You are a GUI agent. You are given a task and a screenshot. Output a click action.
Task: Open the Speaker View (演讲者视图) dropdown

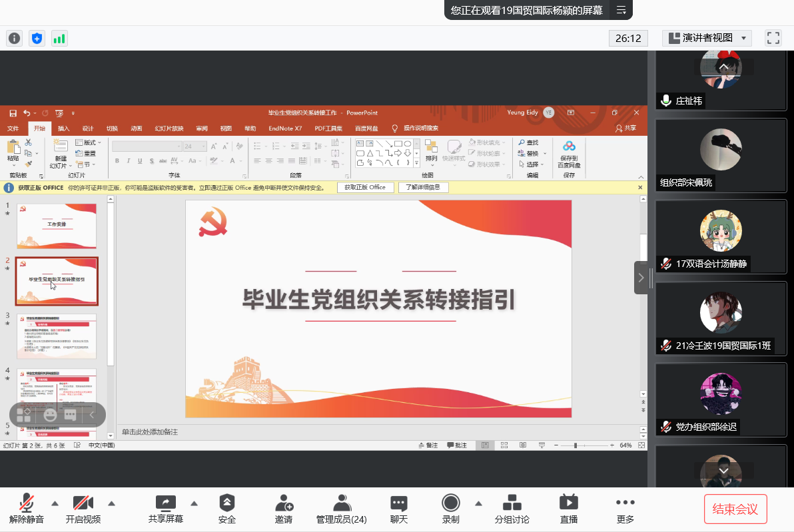[707, 38]
